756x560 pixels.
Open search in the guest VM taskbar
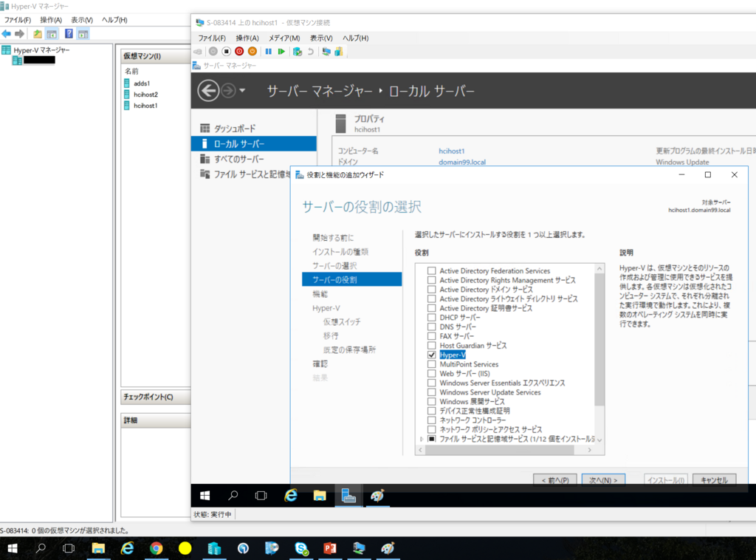[x=233, y=496]
